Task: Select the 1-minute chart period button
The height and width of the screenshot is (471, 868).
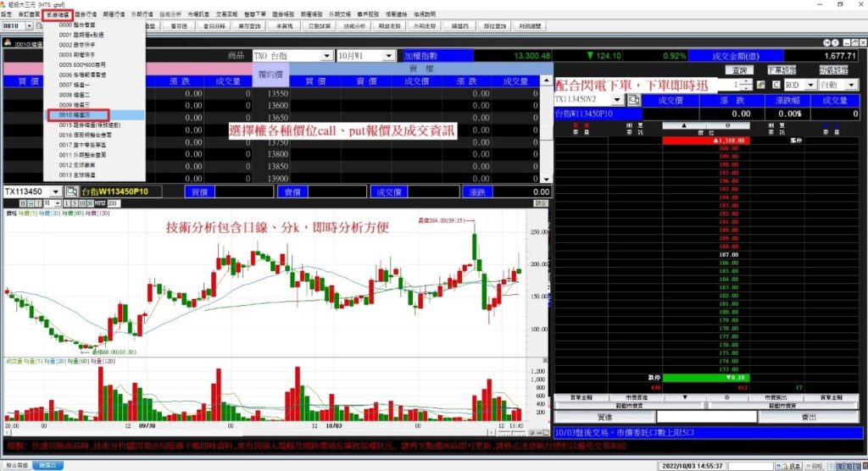Action: point(67,203)
